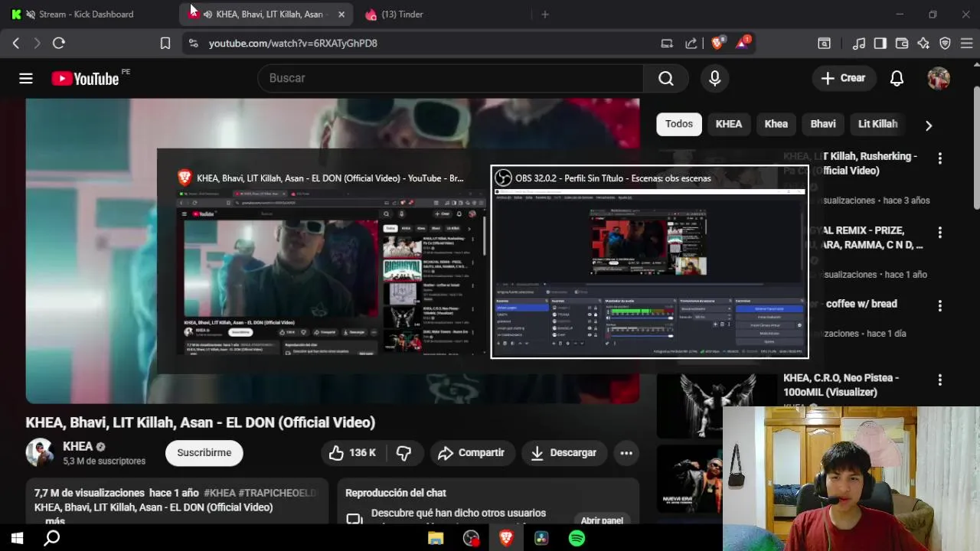
Task: Bookmark this page with the bookmark icon
Action: coord(165,44)
